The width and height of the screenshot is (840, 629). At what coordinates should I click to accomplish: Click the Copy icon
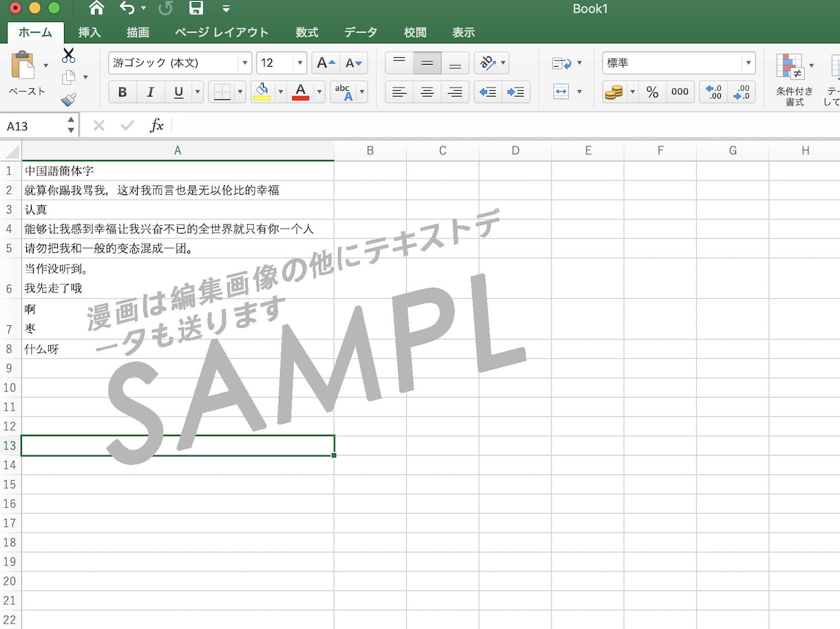coord(68,77)
